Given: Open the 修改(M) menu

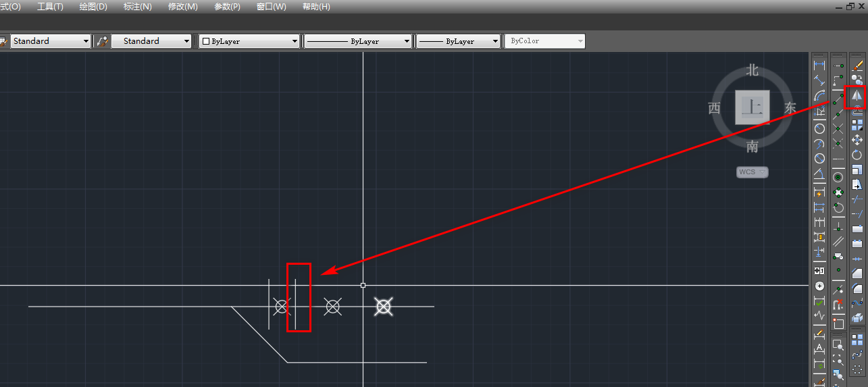Looking at the screenshot, I should (182, 7).
